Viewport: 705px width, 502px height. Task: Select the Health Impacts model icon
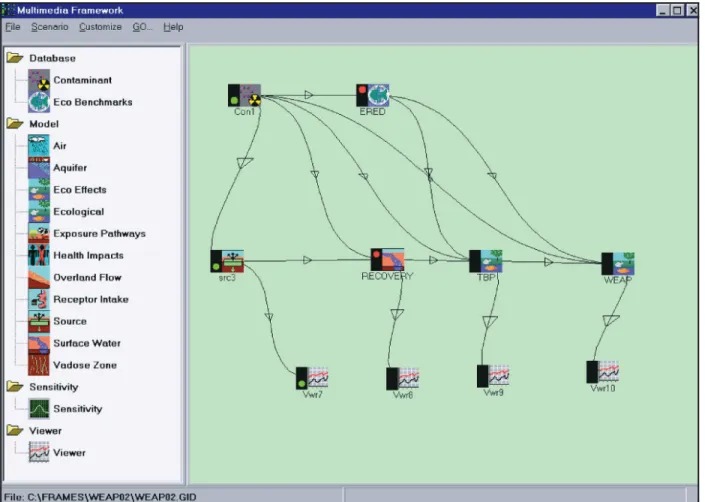(39, 255)
